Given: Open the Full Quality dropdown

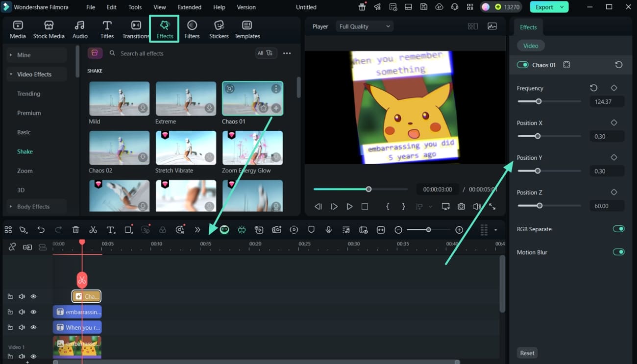Looking at the screenshot, I should [x=365, y=26].
